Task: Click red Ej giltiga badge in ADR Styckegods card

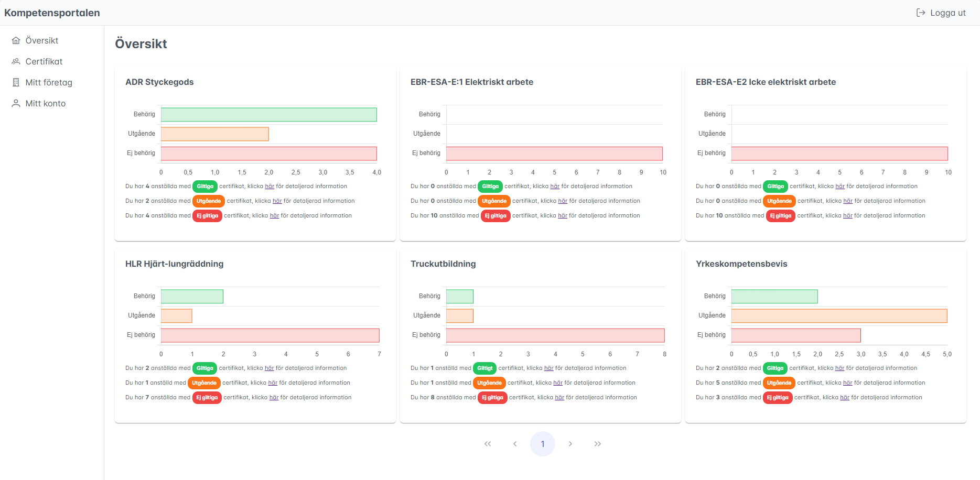Action: 207,215
